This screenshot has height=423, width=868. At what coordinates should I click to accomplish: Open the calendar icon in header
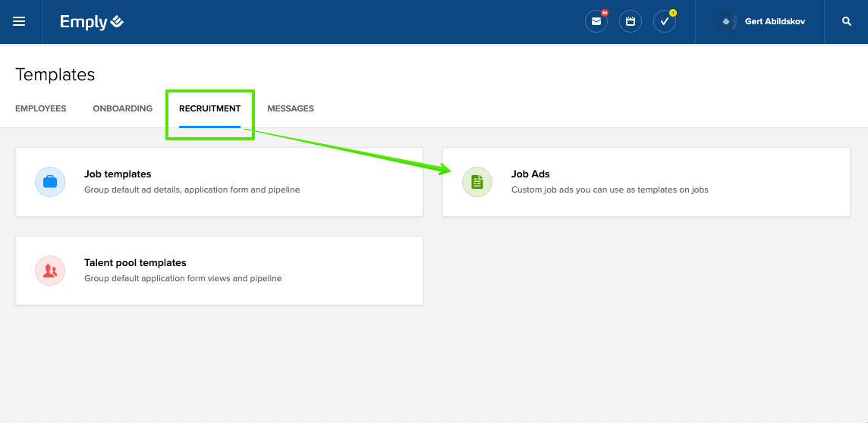pos(631,22)
